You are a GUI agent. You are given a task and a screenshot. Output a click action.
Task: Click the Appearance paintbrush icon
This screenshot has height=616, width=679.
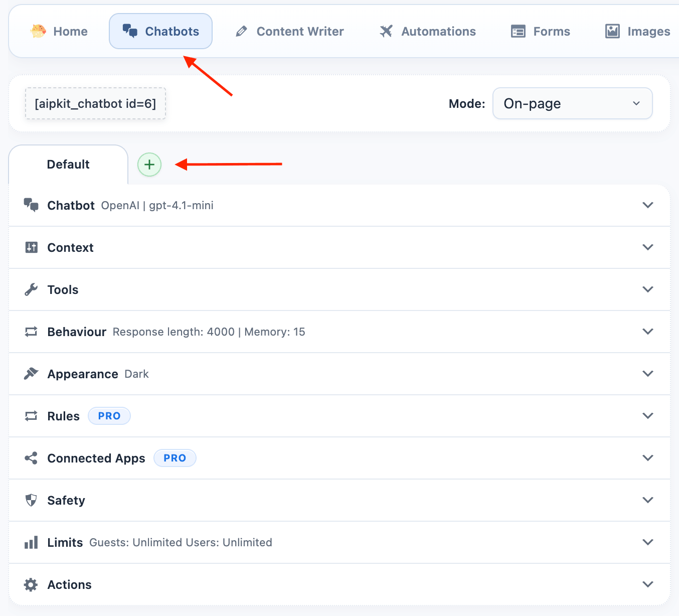pos(31,374)
